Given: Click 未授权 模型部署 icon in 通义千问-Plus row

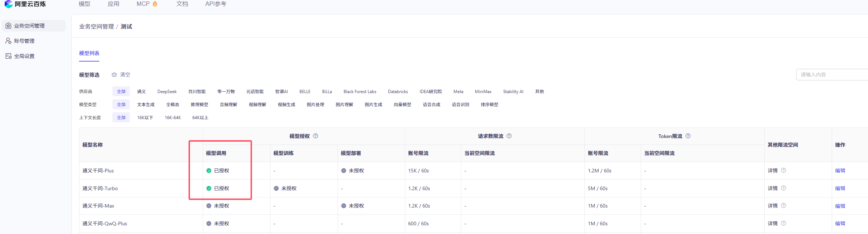Looking at the screenshot, I should tap(344, 171).
